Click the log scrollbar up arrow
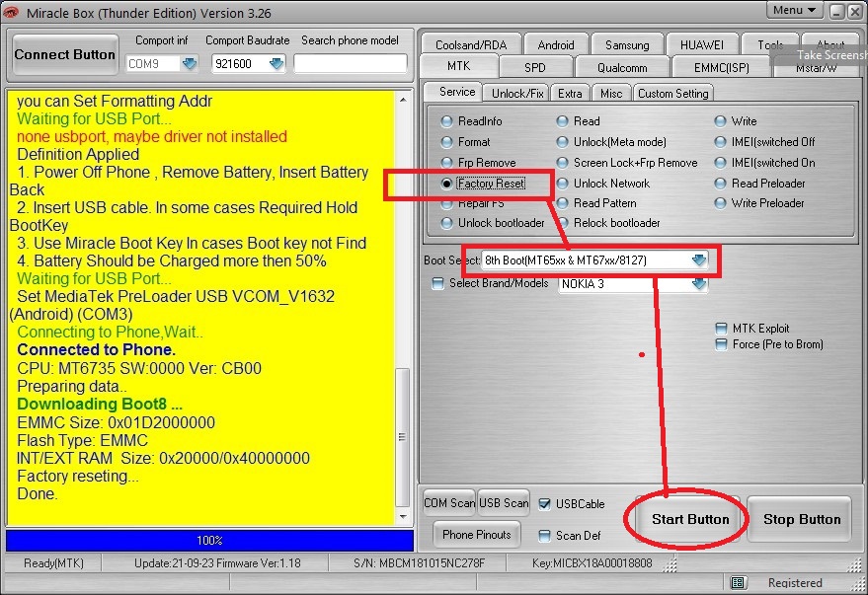The height and width of the screenshot is (595, 868). tap(403, 100)
